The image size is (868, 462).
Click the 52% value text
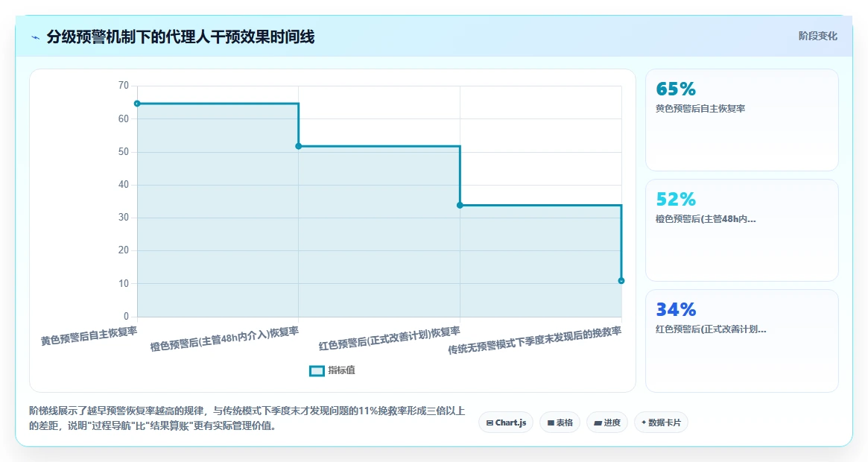pyautogui.click(x=676, y=200)
